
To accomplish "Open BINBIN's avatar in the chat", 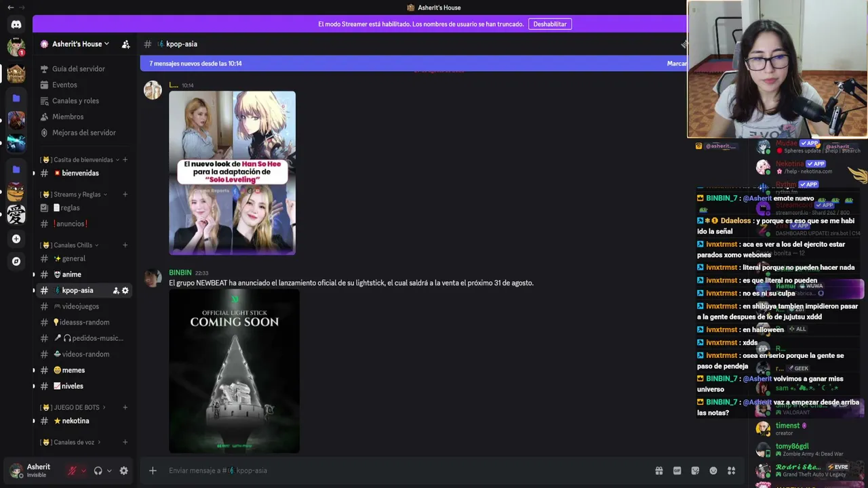I will click(x=153, y=277).
